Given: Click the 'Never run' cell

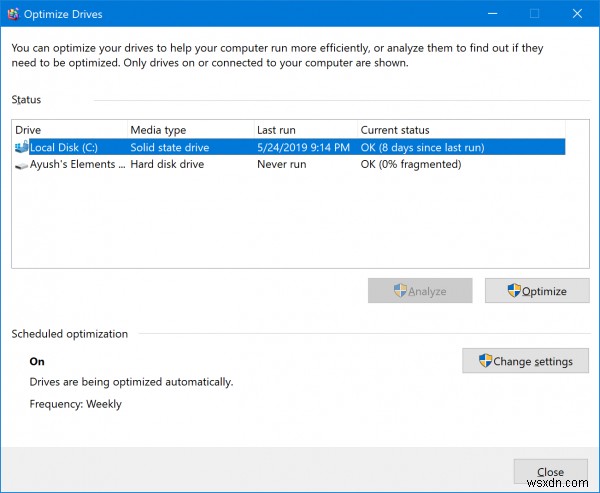Looking at the screenshot, I should pos(282,164).
